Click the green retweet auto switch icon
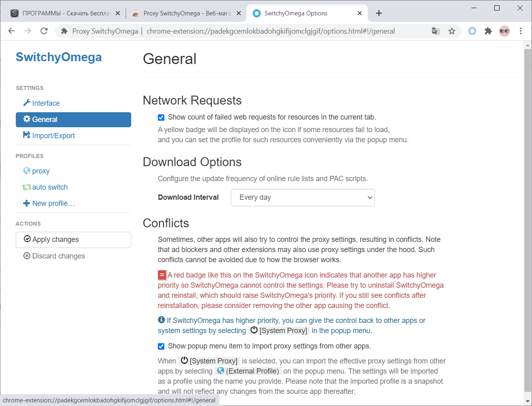532x406 pixels. [27, 187]
